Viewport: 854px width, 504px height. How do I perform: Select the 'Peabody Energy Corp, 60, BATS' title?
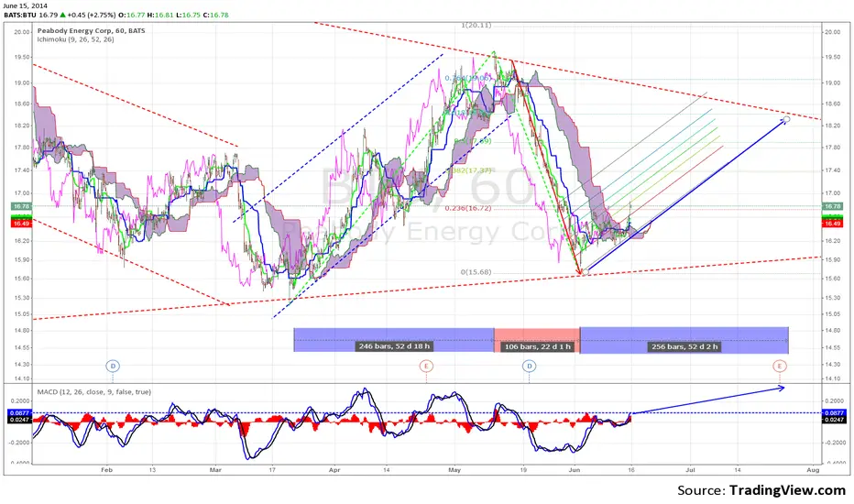coord(91,31)
